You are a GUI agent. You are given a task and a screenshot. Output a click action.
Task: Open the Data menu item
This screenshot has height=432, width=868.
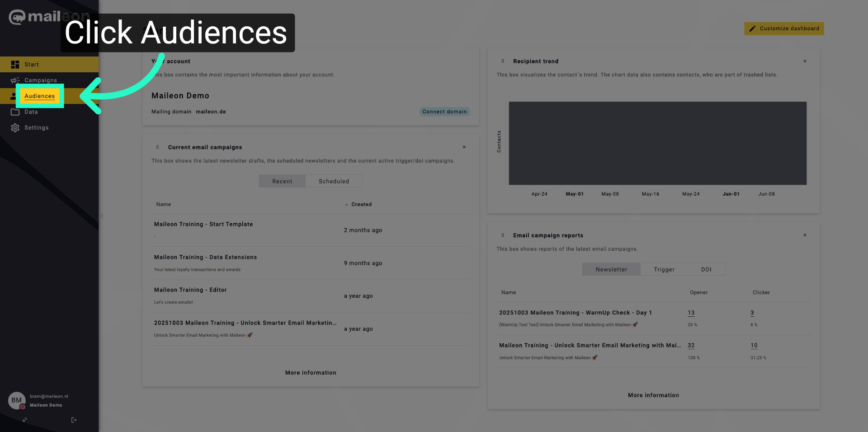31,112
